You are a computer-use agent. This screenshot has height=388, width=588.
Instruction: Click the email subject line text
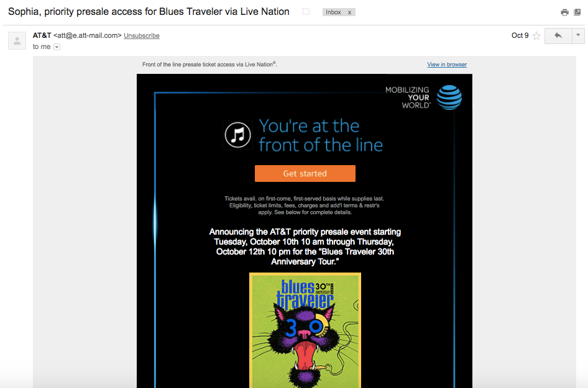[x=149, y=12]
